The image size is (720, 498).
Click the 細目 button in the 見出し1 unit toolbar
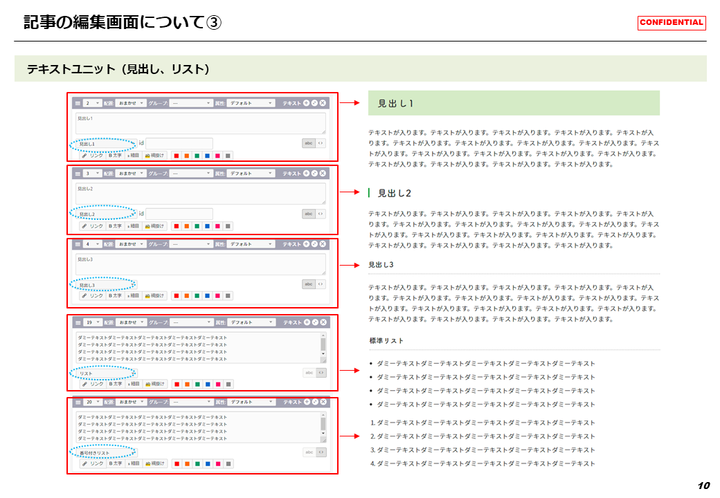(135, 156)
